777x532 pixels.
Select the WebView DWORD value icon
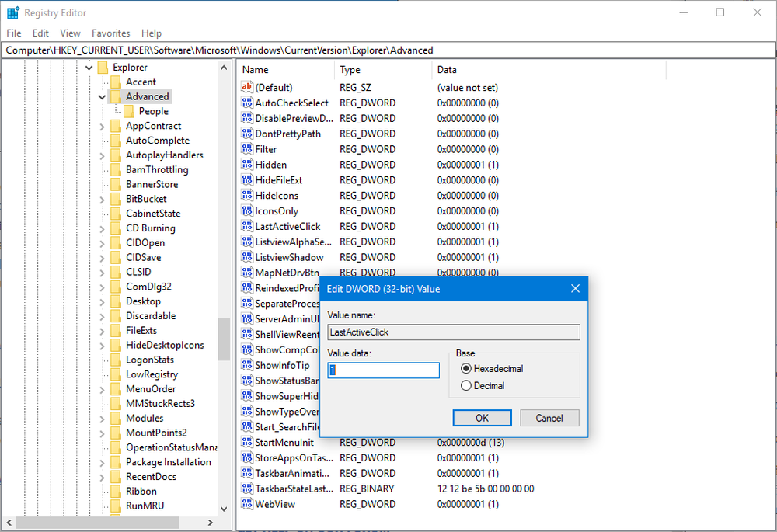pos(247,504)
